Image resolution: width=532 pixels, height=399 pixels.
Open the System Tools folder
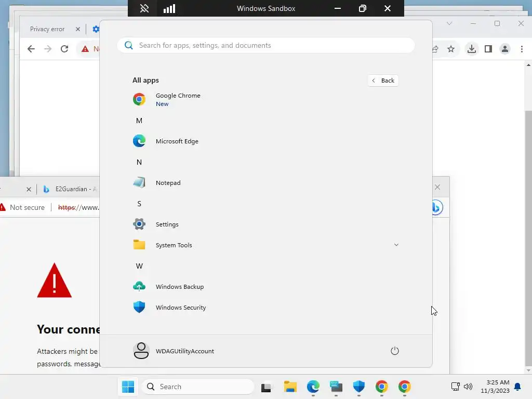[265, 245]
